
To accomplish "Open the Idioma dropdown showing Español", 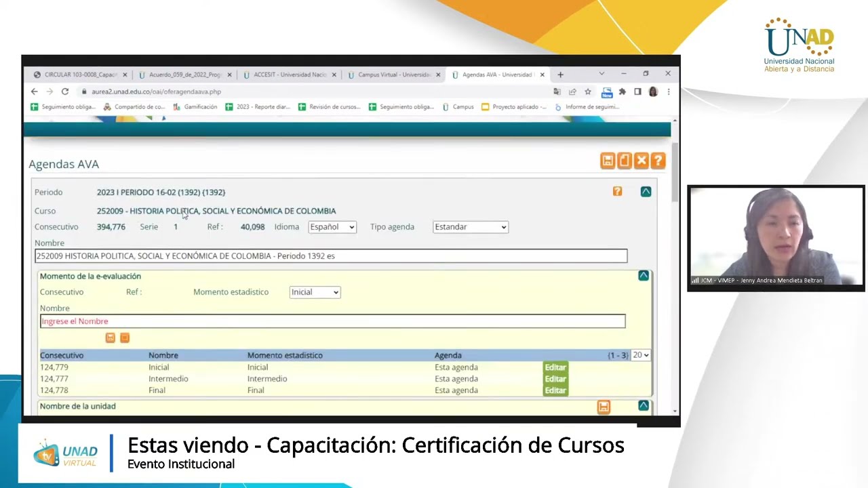I will (332, 227).
